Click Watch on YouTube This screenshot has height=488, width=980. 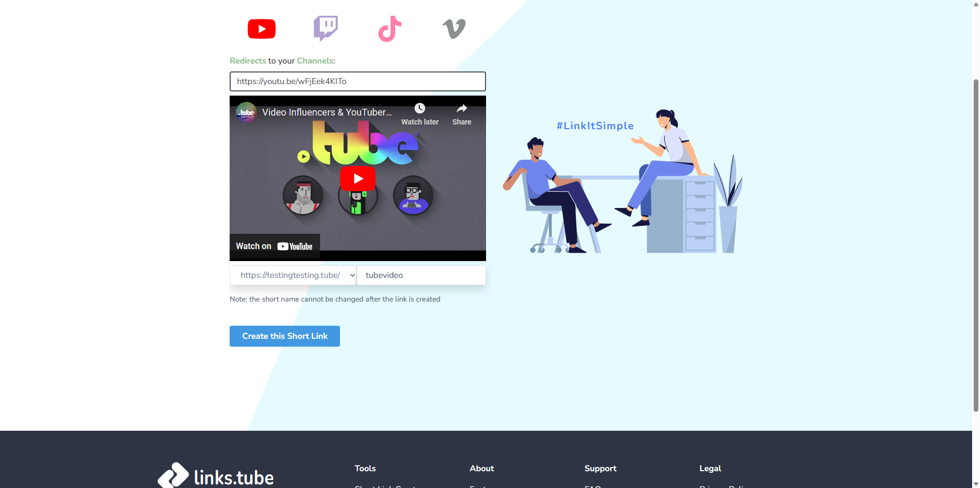(x=274, y=246)
